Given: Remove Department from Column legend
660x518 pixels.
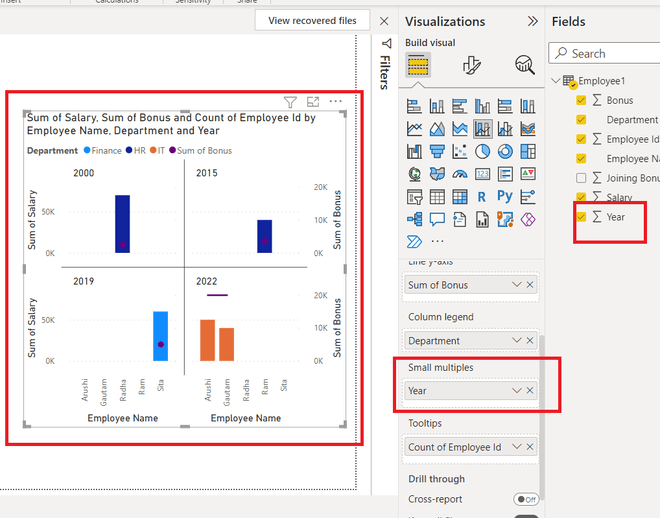Looking at the screenshot, I should tap(530, 340).
